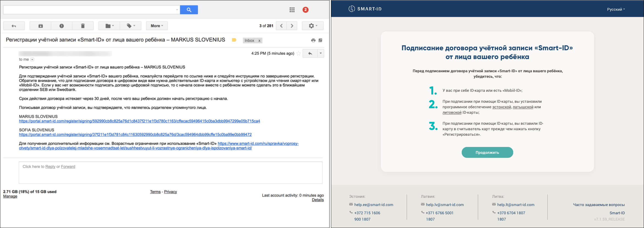Click the SMART-ID logo in the header
This screenshot has width=644, height=228.
[365, 9]
